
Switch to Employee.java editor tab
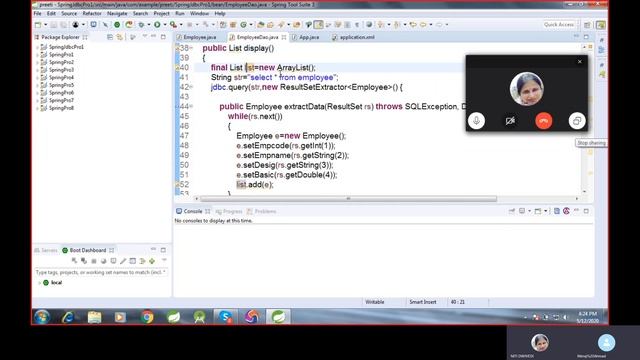[196, 37]
